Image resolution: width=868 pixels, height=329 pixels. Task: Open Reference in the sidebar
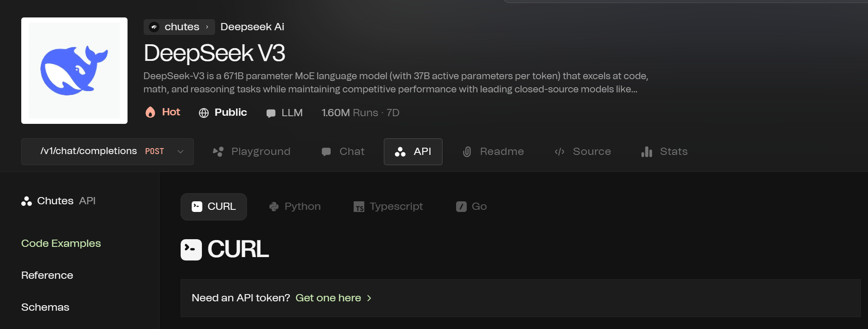47,275
